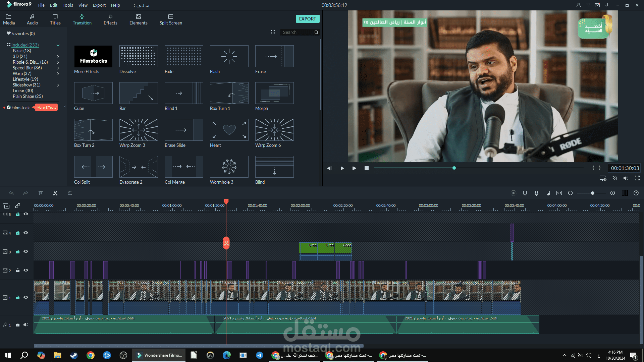Click Export button to render video
The height and width of the screenshot is (362, 644).
tap(308, 18)
